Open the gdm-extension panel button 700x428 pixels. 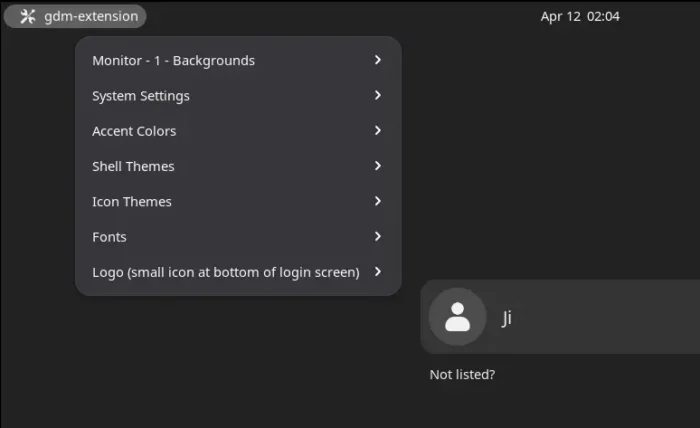tap(75, 16)
